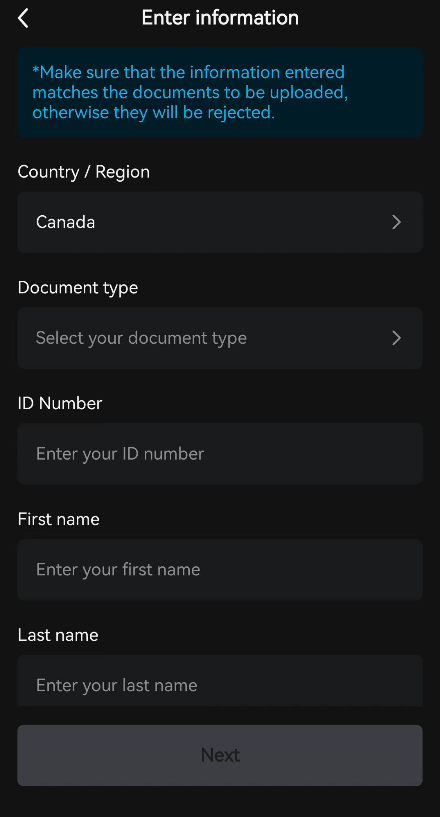The height and width of the screenshot is (817, 440).
Task: Tap the chevron next to Canada
Action: pyautogui.click(x=396, y=222)
